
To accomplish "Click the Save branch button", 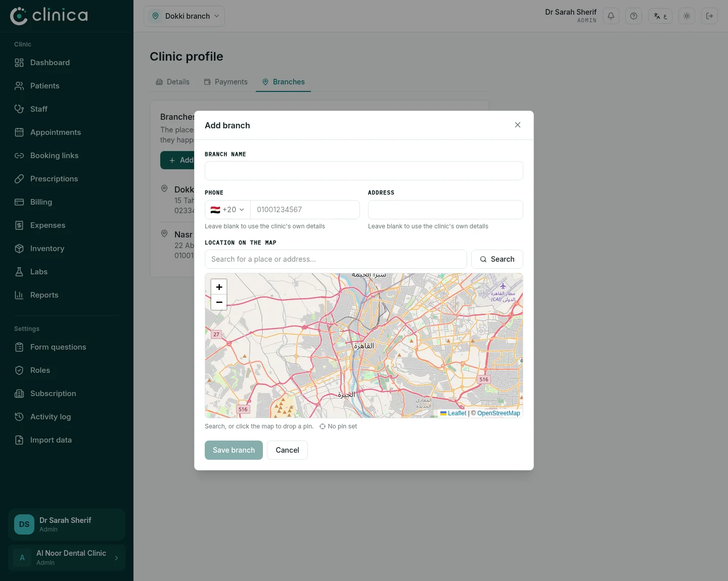I will tap(234, 450).
